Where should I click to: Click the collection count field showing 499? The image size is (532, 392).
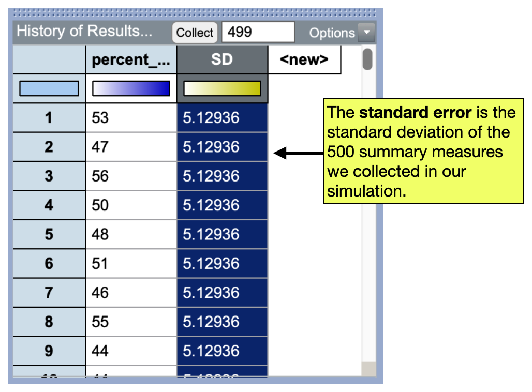click(x=257, y=32)
